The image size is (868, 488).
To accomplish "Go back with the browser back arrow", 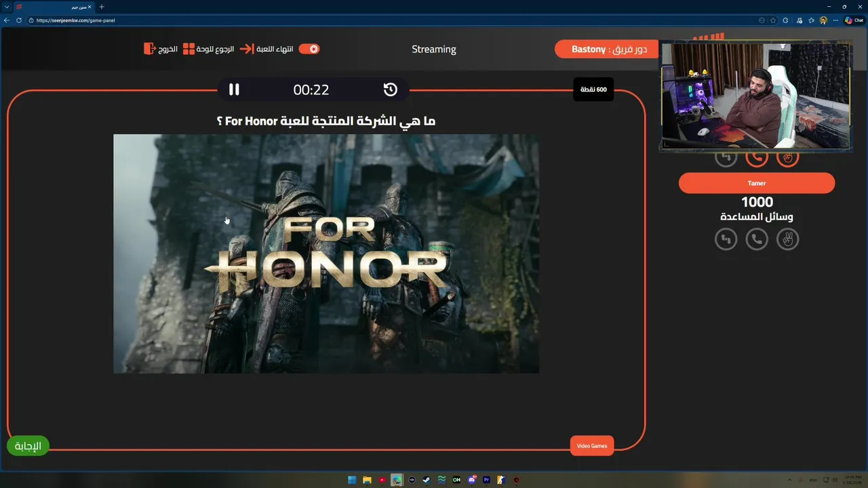I will tap(7, 20).
